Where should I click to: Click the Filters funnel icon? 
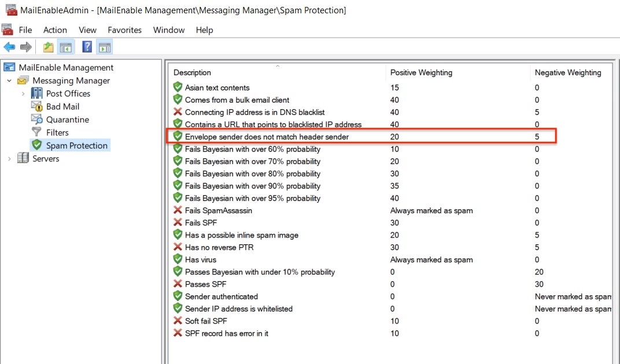point(37,132)
